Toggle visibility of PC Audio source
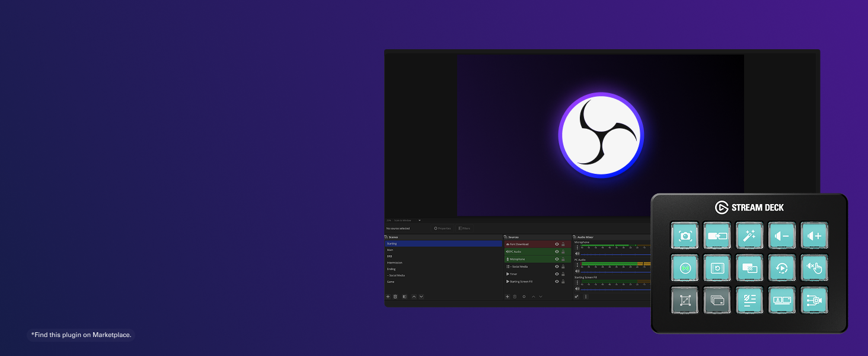 click(557, 252)
